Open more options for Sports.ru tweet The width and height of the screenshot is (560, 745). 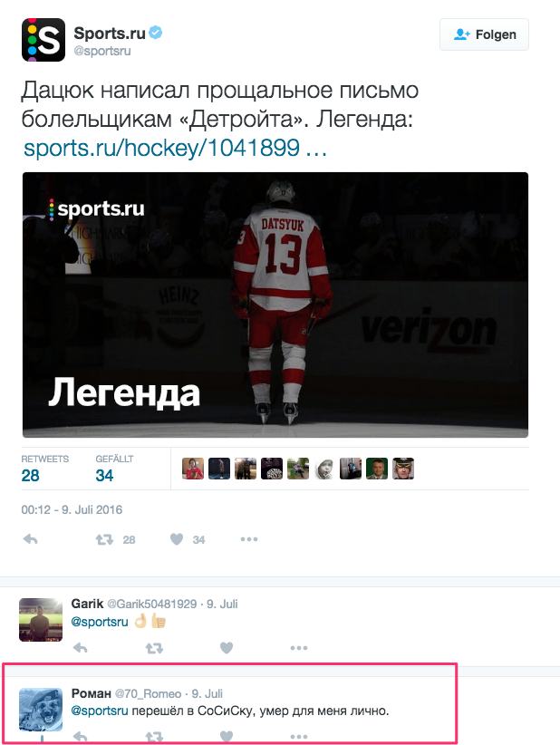(x=249, y=539)
